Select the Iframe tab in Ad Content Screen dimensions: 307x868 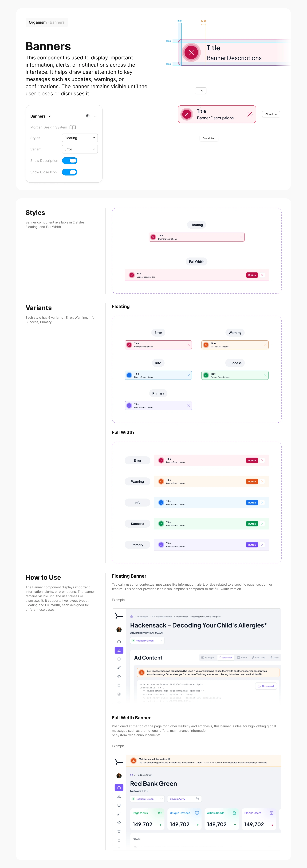click(x=242, y=657)
